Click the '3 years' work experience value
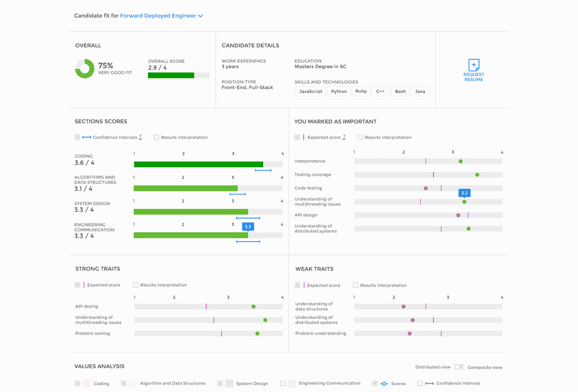Screen dimensions: 578x392 (x=230, y=67)
